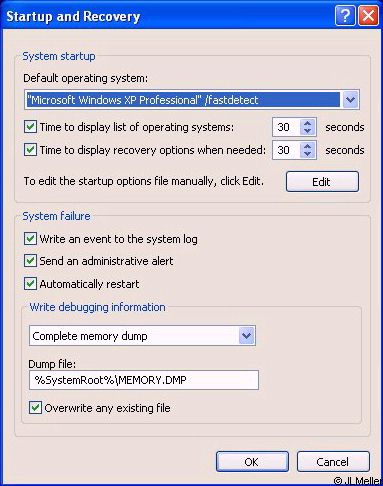Viewport: 383px width, 486px height.
Task: Uncheck Send an administrative alert
Action: [x=30, y=261]
